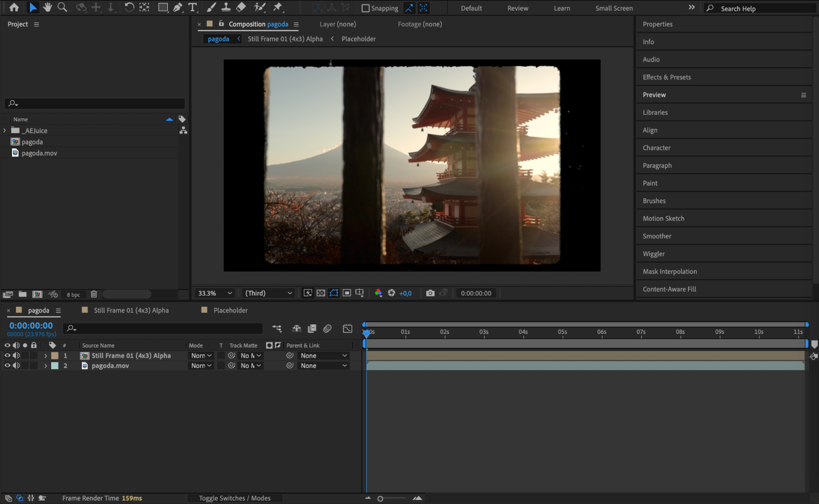819x504 pixels.
Task: Click the Create new folder icon
Action: (x=23, y=294)
